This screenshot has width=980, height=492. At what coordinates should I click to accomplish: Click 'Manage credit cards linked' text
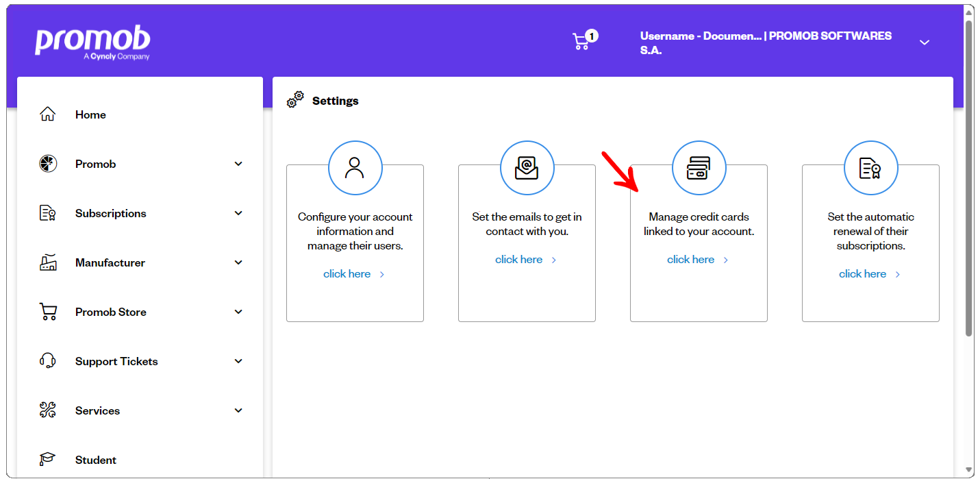(x=699, y=224)
